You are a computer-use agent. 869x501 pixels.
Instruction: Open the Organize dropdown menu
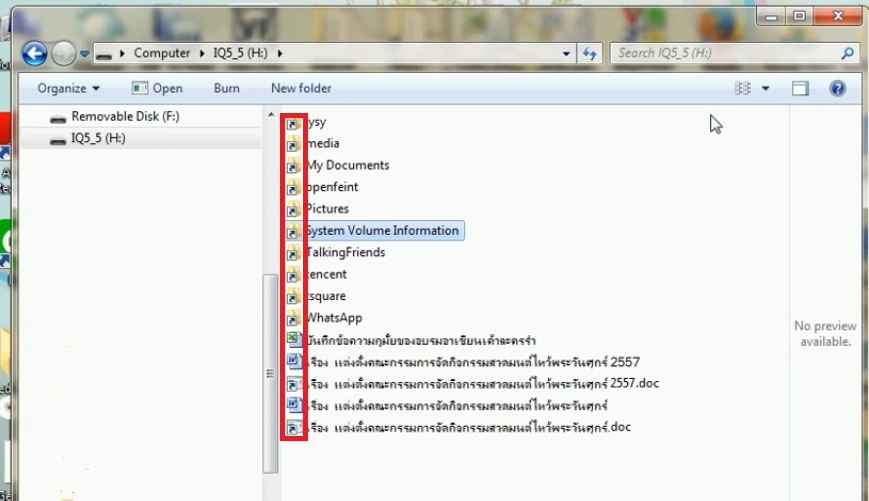[68, 89]
